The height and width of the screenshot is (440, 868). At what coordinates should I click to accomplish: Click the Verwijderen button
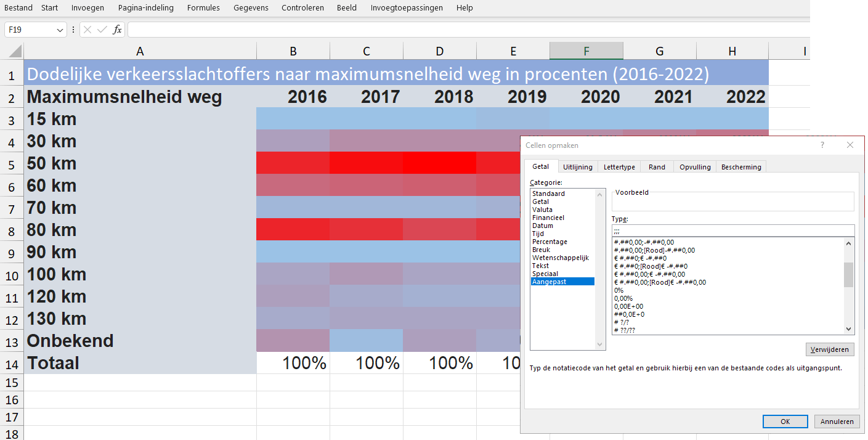830,349
